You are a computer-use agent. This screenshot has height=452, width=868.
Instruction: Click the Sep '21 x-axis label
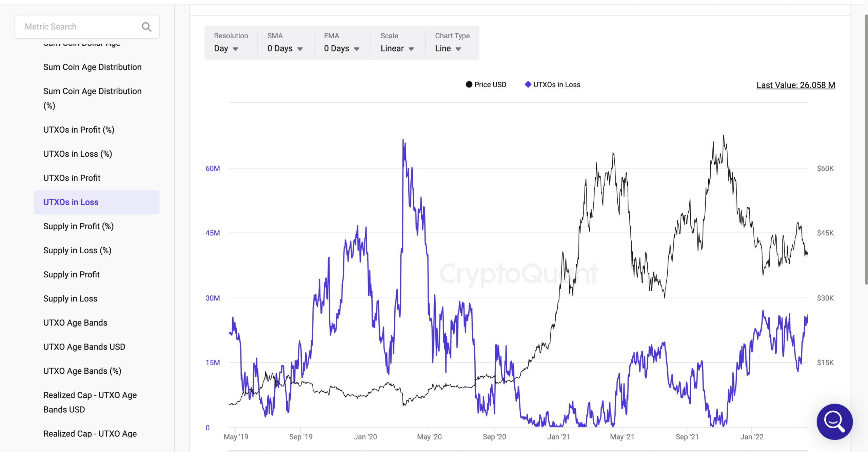[x=687, y=437]
